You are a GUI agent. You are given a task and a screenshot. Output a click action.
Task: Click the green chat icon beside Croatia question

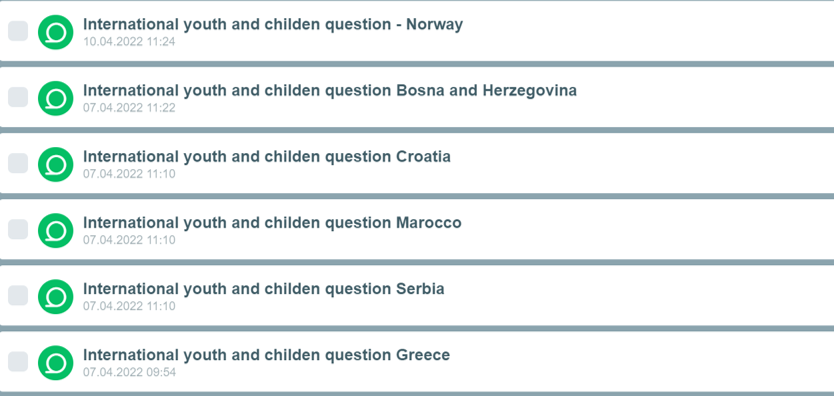55,164
